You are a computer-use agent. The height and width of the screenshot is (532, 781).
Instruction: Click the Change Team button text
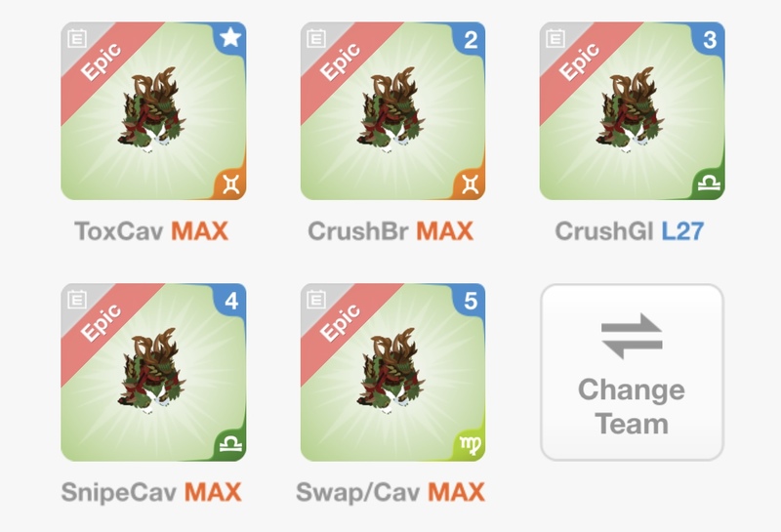click(632, 406)
